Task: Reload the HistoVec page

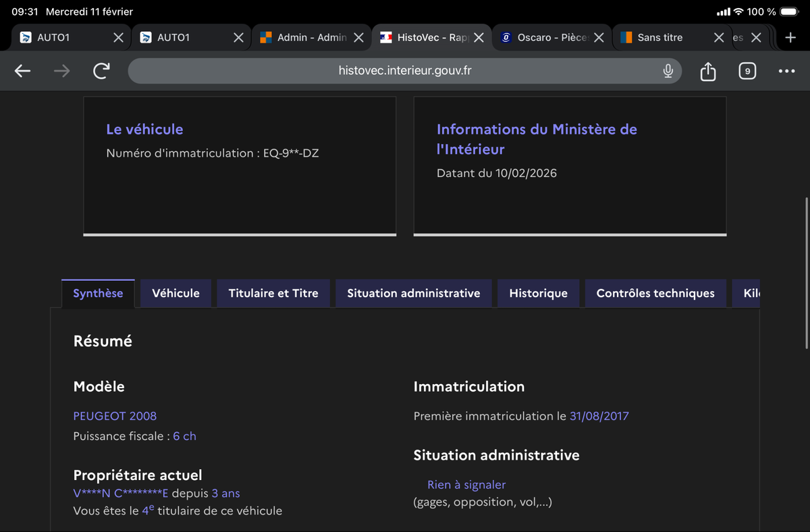Action: [101, 71]
